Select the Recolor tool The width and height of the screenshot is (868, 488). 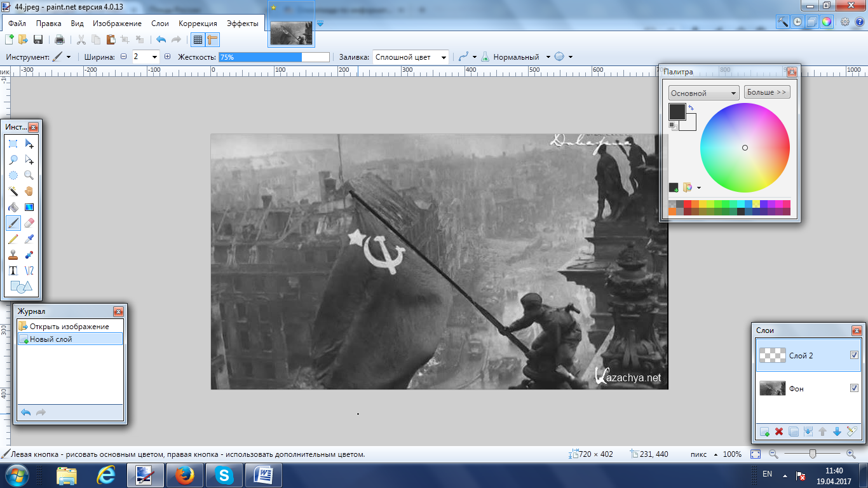[29, 255]
